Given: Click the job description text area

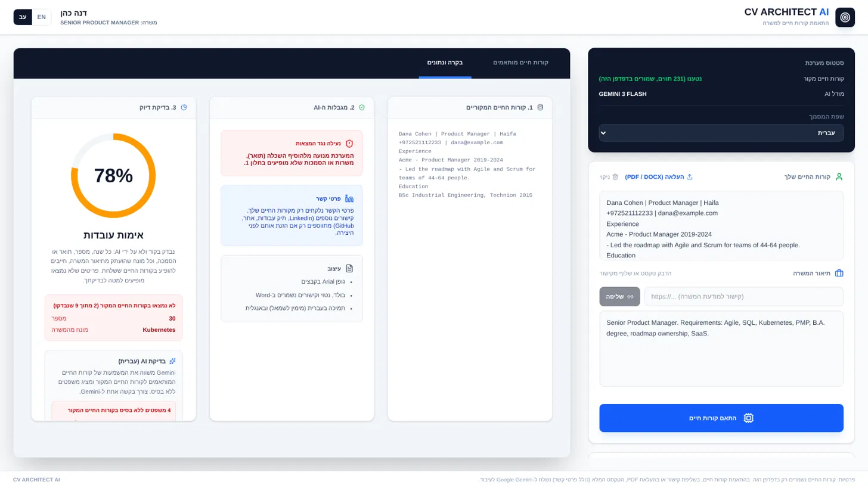Looking at the screenshot, I should [x=721, y=349].
